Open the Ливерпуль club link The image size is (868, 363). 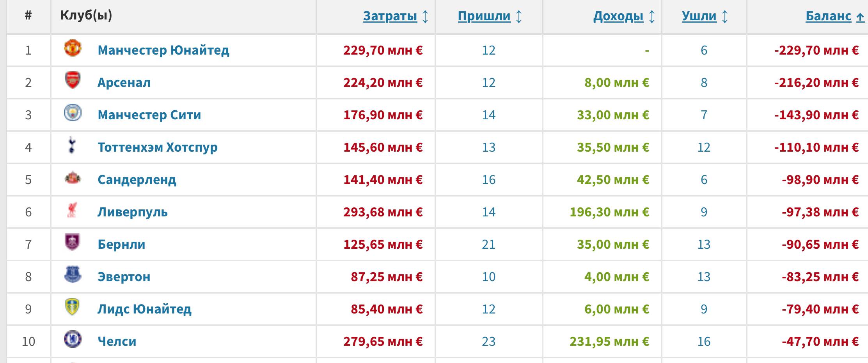[133, 212]
